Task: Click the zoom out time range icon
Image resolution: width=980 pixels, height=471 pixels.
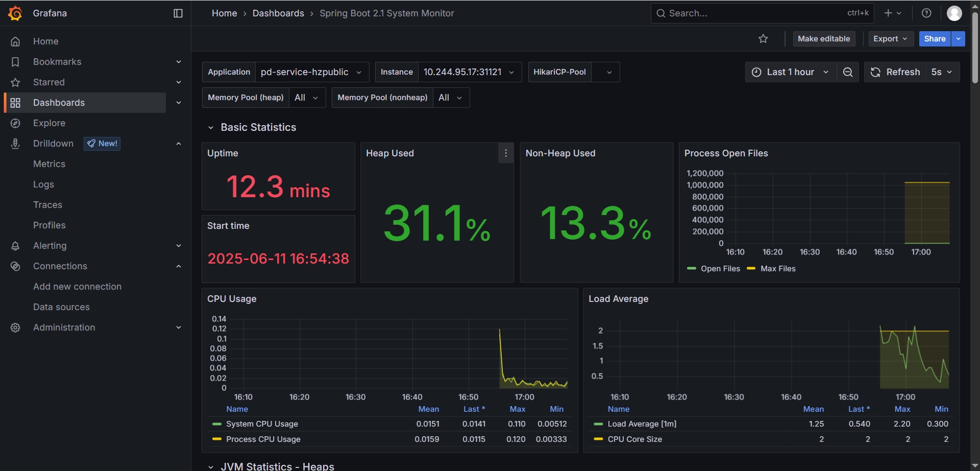Action: point(848,72)
